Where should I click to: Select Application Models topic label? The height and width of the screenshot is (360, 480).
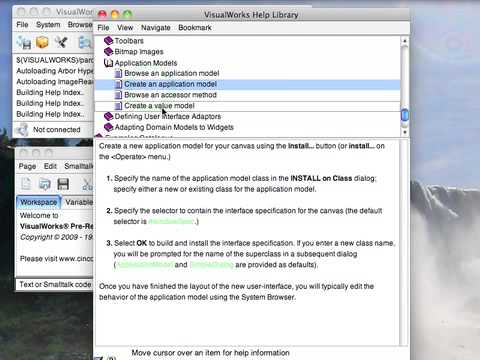click(146, 63)
